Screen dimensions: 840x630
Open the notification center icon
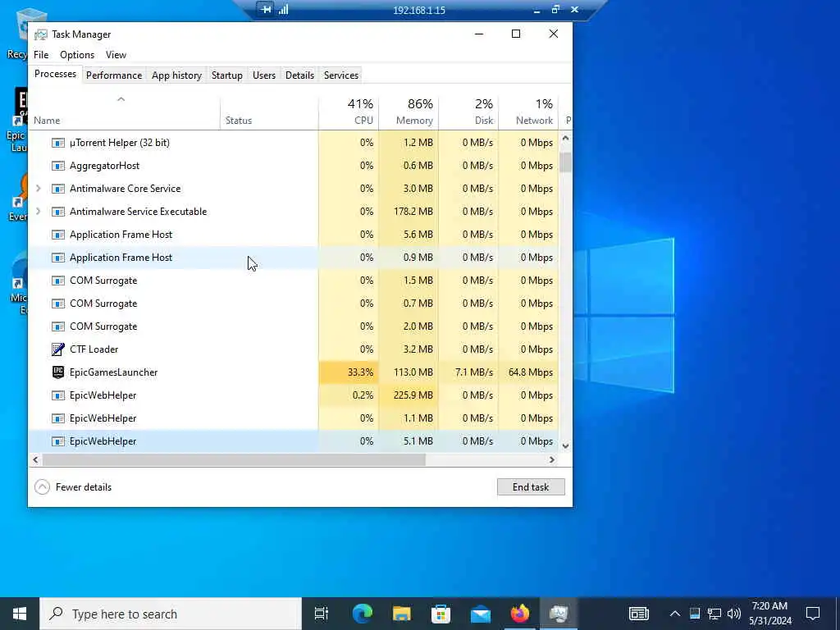tap(813, 614)
